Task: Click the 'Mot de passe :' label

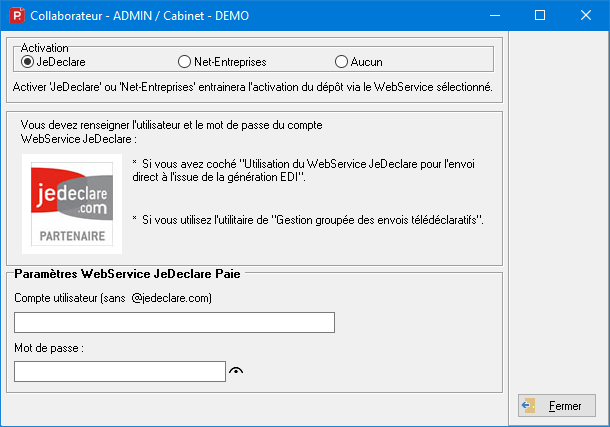Action: [x=47, y=348]
